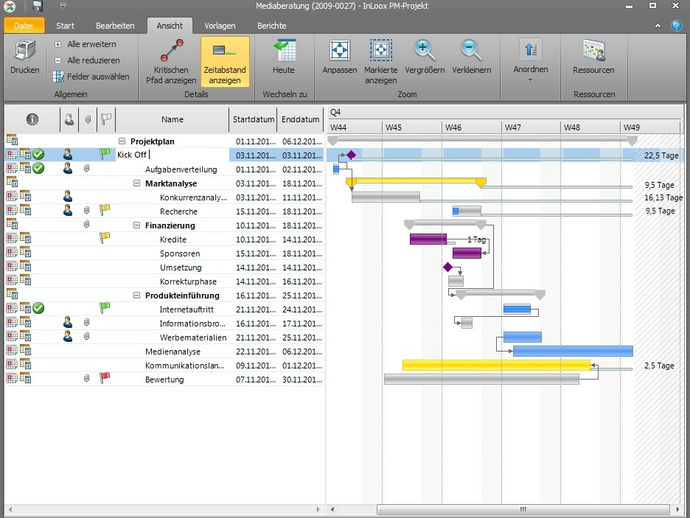
Task: Sort by Enddatum column header
Action: (301, 119)
